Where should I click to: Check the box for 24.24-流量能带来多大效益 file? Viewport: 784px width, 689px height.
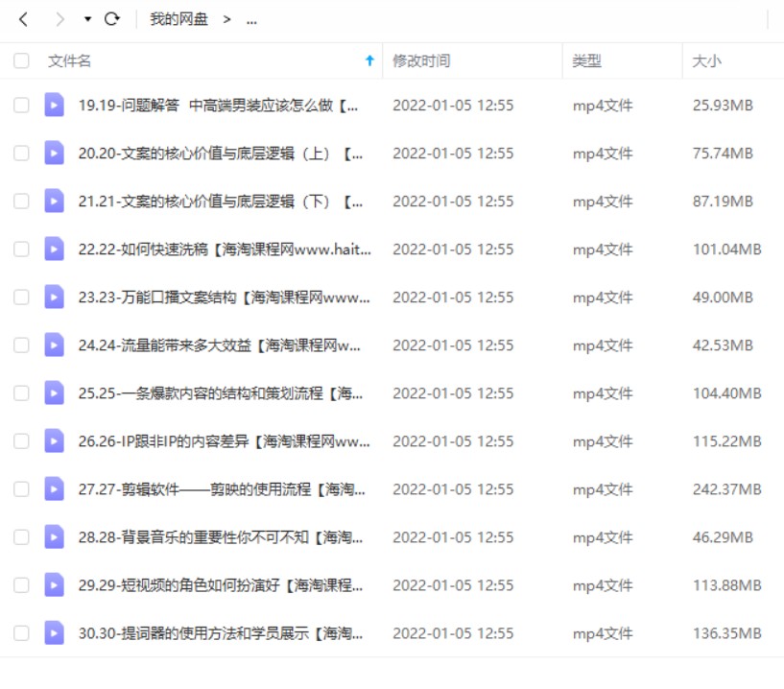pyautogui.click(x=21, y=345)
